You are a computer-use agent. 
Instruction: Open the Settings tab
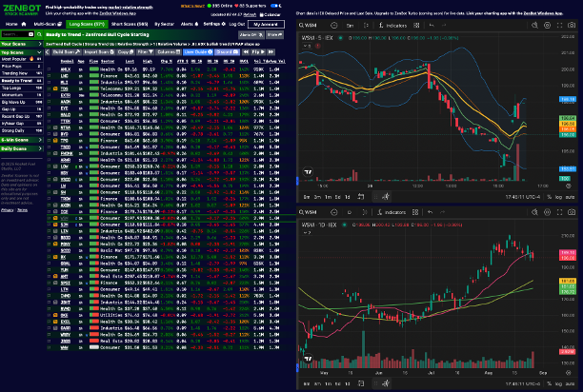(x=214, y=24)
